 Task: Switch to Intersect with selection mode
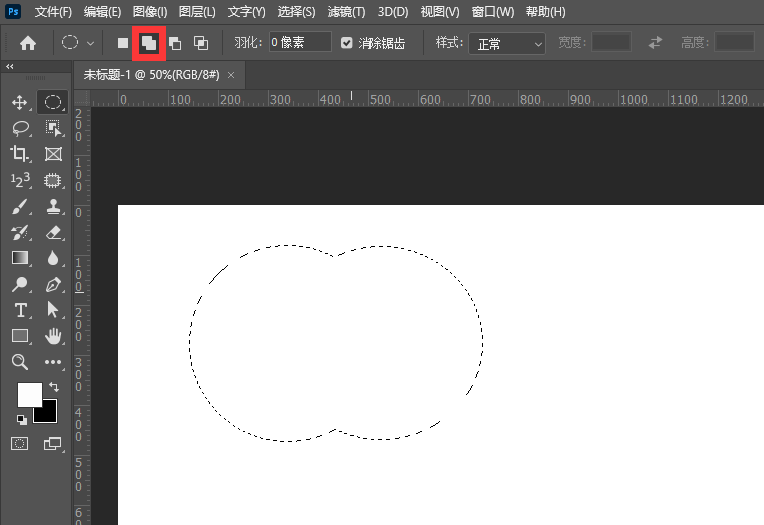point(201,43)
